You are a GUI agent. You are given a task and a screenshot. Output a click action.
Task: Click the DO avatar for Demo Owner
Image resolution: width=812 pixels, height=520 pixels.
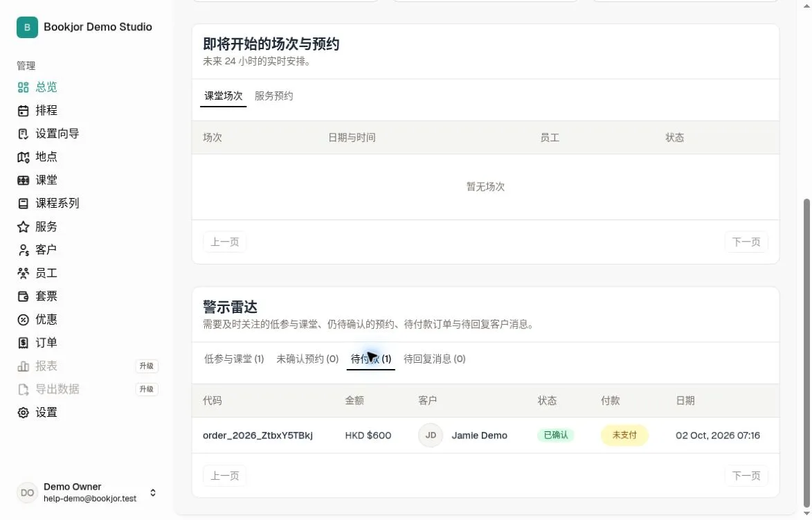pos(27,492)
